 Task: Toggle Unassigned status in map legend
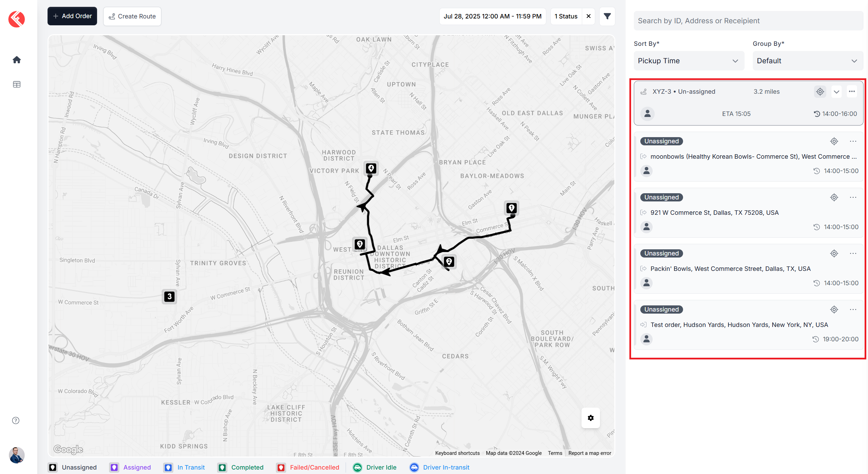click(x=72, y=467)
